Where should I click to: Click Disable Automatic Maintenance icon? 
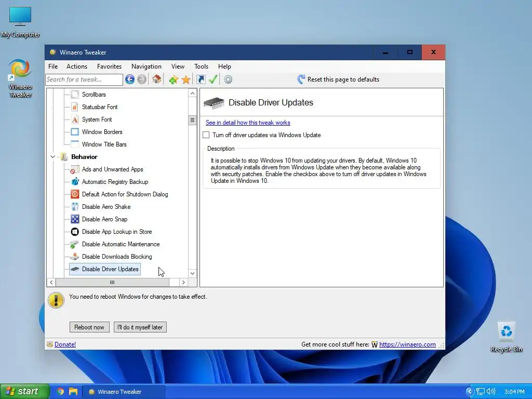[75, 244]
